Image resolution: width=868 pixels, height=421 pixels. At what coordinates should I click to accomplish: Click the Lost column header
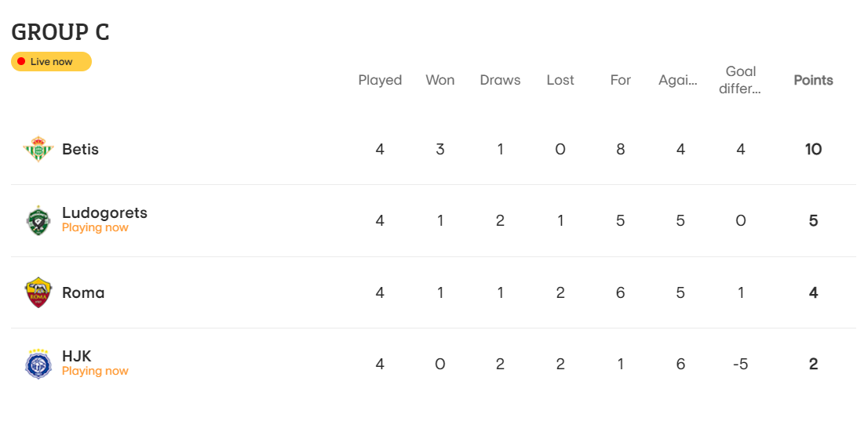[x=560, y=80]
